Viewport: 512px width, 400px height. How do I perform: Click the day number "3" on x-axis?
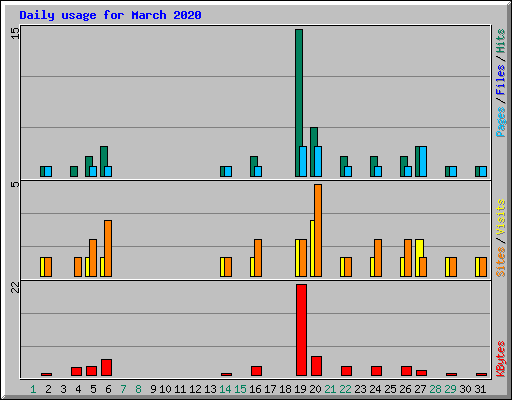[63, 389]
